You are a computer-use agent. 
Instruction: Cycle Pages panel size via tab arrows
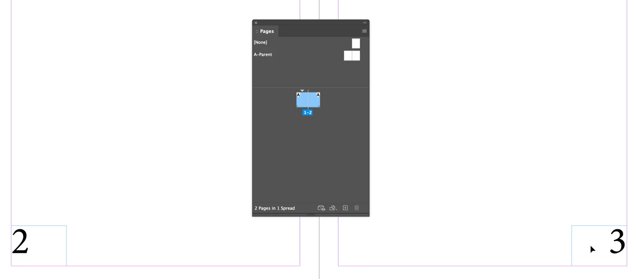pos(257,32)
